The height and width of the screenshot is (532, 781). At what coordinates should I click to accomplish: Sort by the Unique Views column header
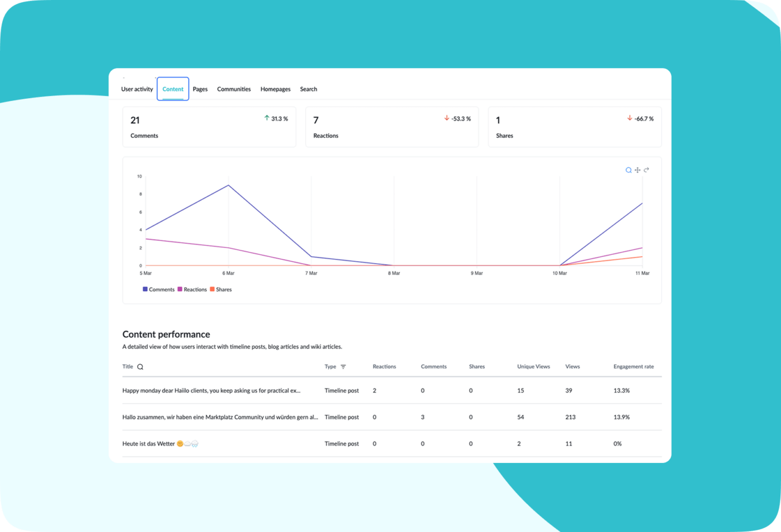tap(533, 367)
